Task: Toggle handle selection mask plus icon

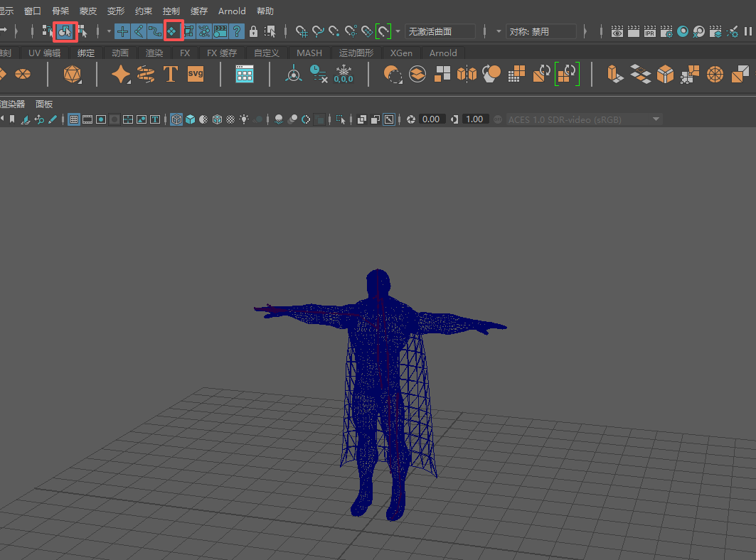Action: point(122,32)
